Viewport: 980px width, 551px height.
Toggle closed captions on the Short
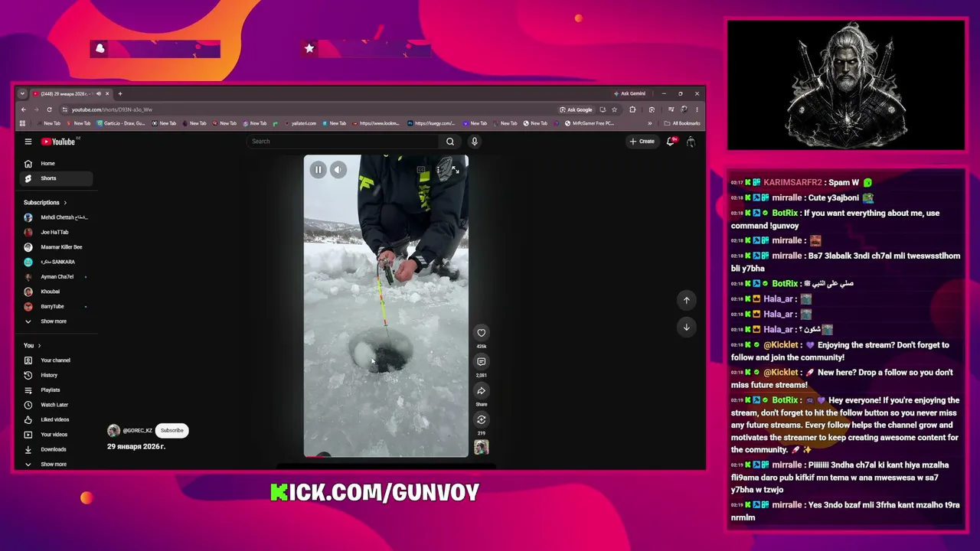(x=421, y=170)
